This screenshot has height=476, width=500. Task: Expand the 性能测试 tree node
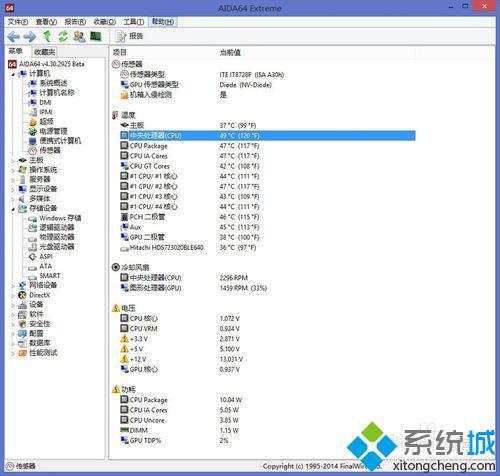click(13, 353)
